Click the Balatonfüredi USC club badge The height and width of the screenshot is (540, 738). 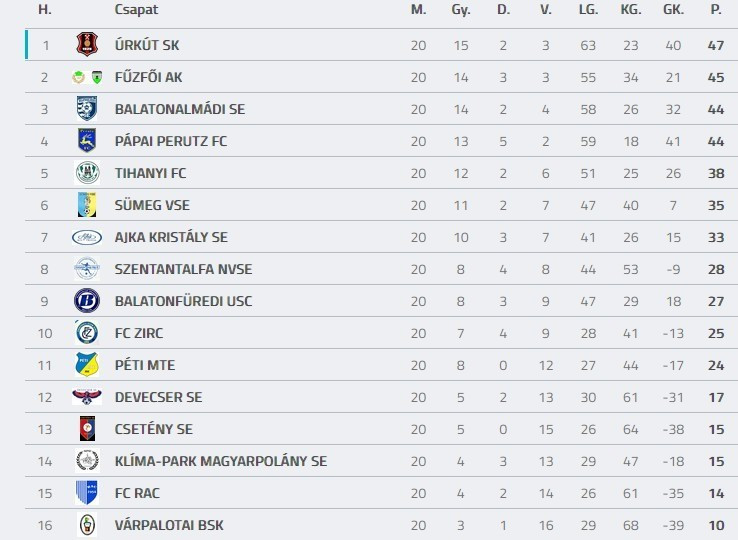[87, 301]
